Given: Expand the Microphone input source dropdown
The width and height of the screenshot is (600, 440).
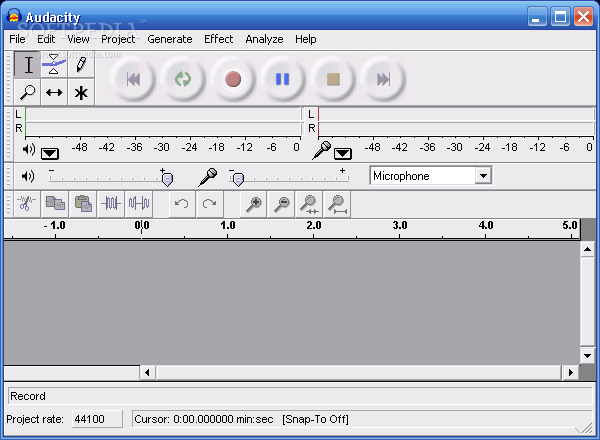Looking at the screenshot, I should 484,176.
